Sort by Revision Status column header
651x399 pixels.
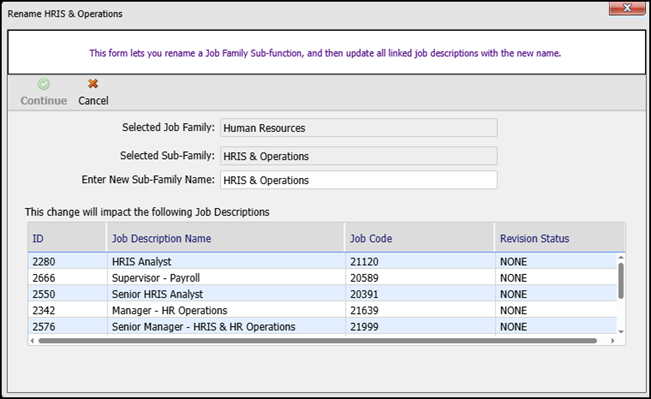(x=559, y=238)
